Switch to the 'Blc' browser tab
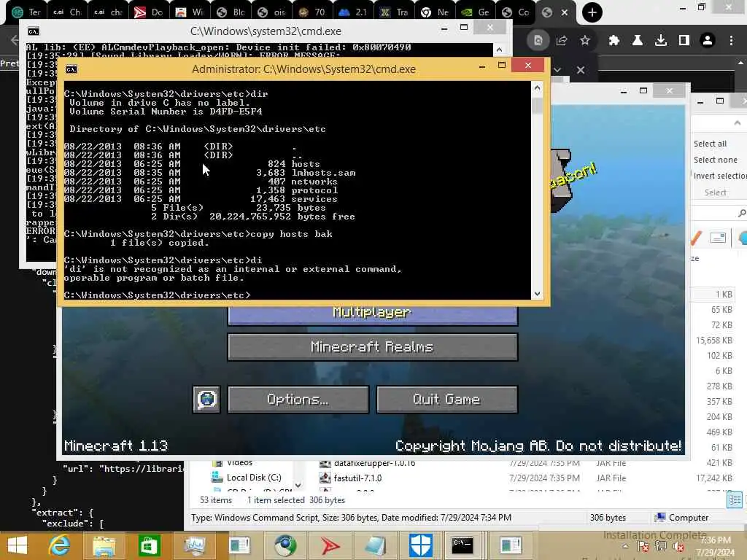Screen dimensions: 747x560 [231, 12]
